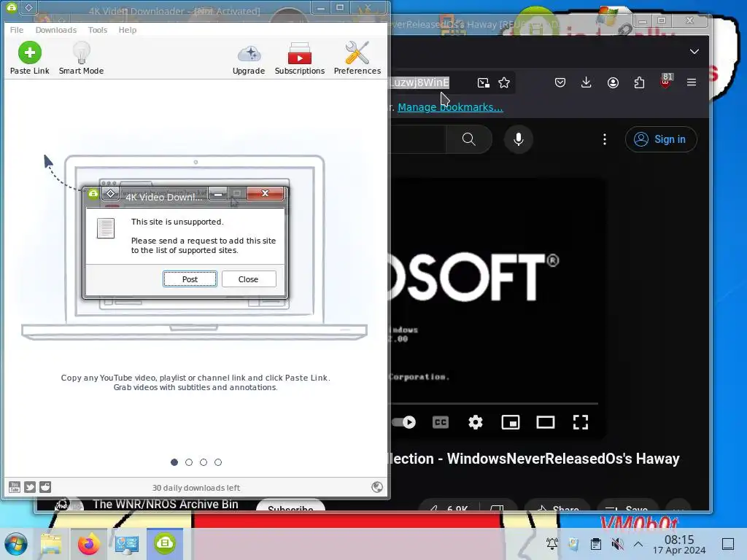Open the Tools menu

click(98, 29)
